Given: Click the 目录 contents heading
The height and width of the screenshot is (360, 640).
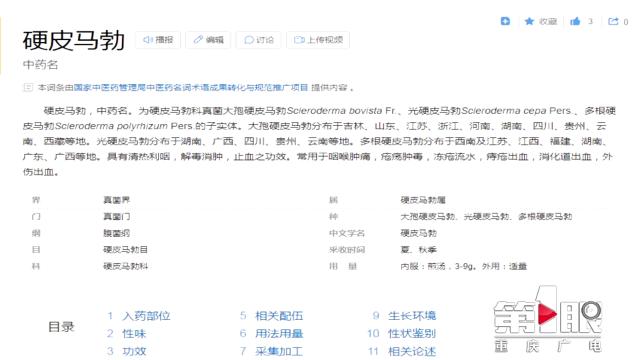Looking at the screenshot, I should click(x=61, y=327).
